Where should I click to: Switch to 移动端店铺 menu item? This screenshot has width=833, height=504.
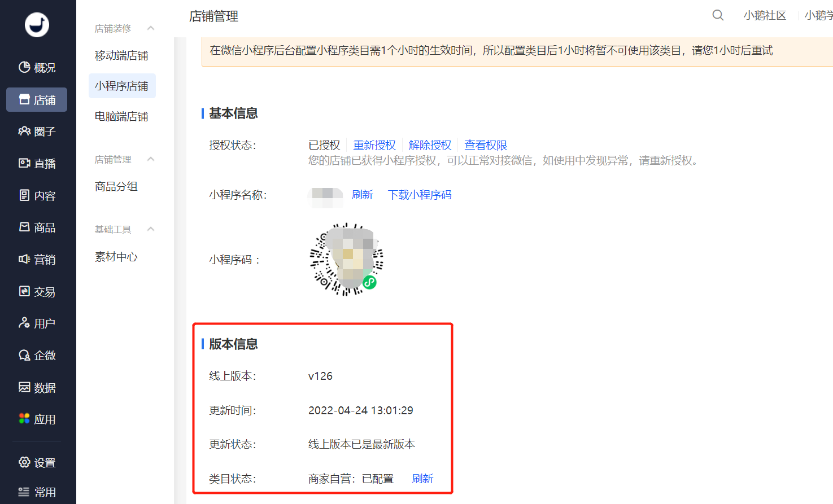pyautogui.click(x=121, y=55)
